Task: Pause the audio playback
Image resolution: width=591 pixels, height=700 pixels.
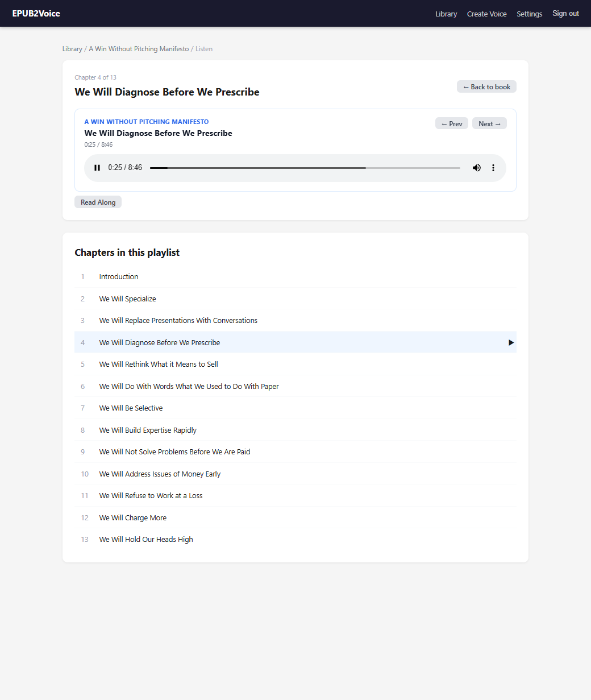Action: click(x=97, y=168)
